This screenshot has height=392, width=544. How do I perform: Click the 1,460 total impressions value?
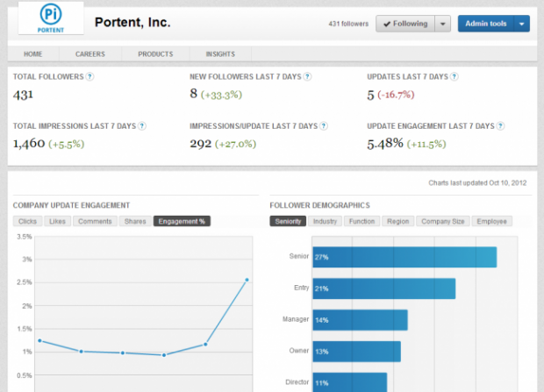coord(29,143)
